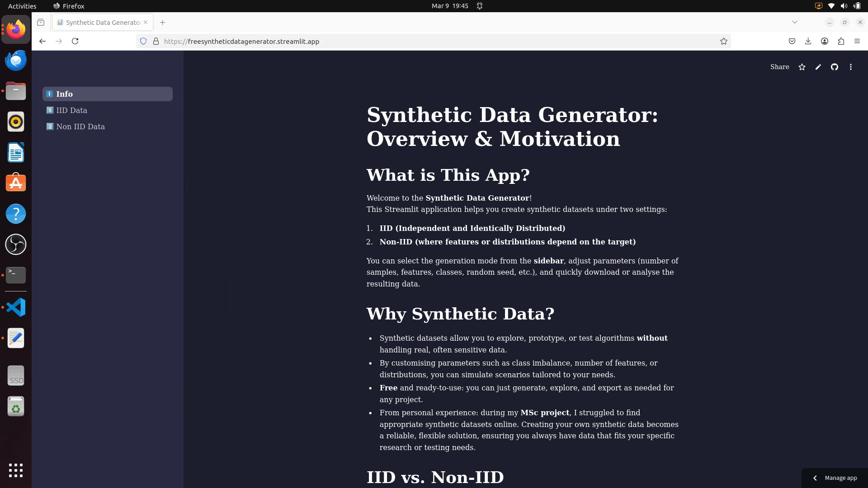
Task: Expand the Manage app panel
Action: (x=835, y=478)
